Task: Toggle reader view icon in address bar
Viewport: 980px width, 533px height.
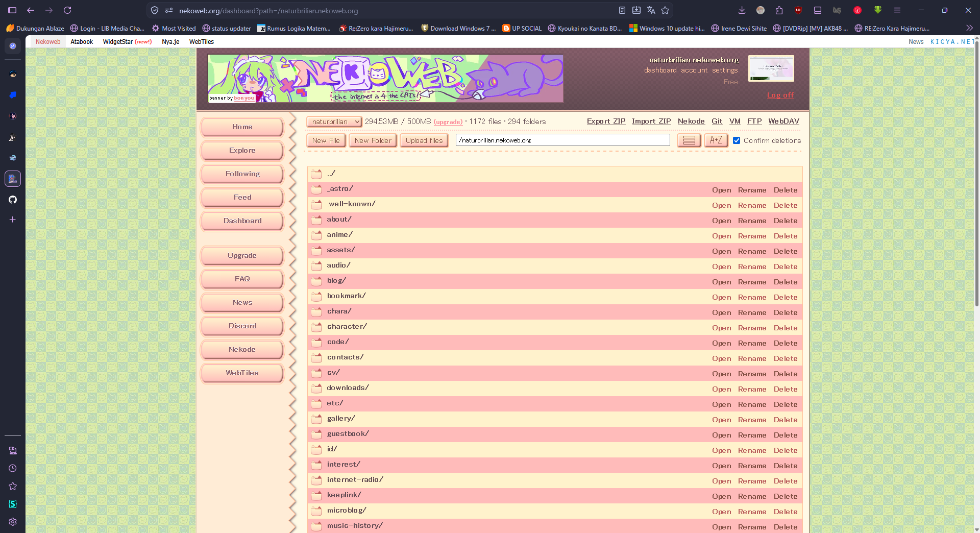Action: (622, 10)
